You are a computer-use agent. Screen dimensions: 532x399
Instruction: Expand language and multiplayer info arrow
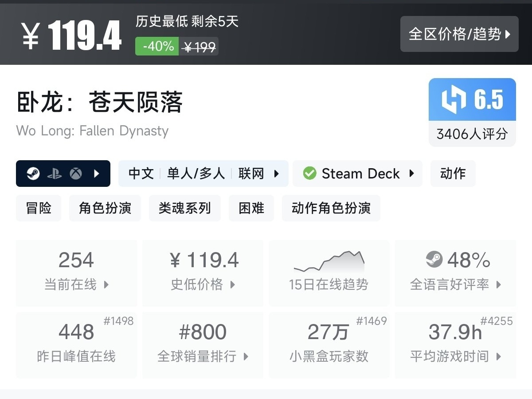click(277, 174)
